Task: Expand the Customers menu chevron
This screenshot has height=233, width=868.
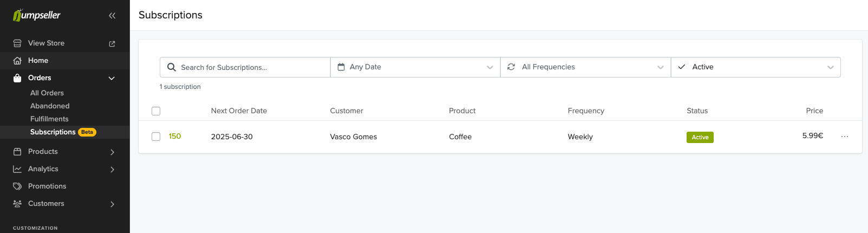Action: (x=112, y=204)
